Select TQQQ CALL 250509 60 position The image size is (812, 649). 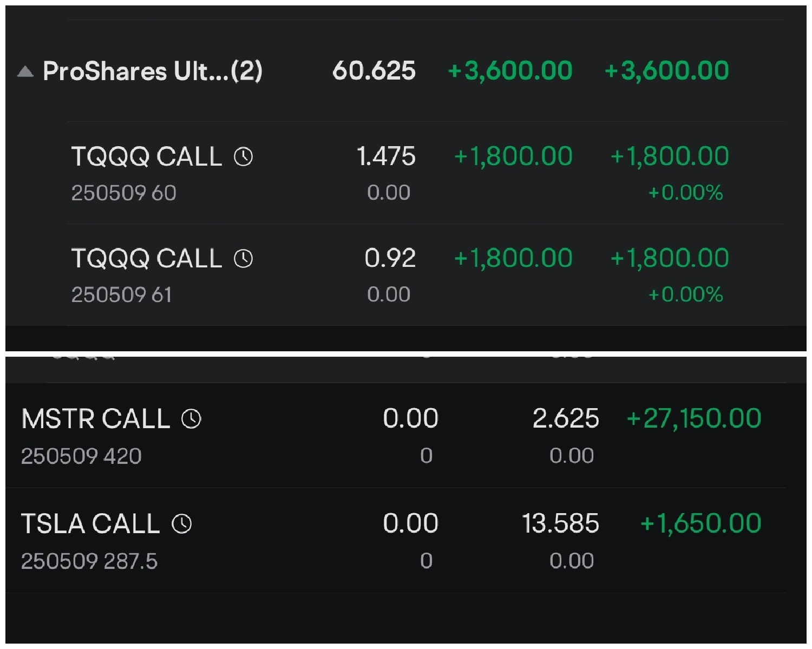click(426, 173)
